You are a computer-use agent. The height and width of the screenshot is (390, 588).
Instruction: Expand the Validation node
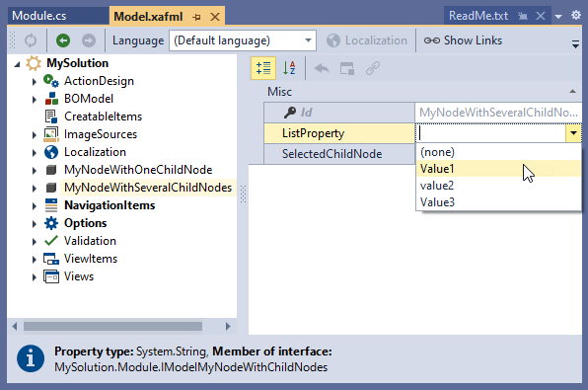coord(35,241)
